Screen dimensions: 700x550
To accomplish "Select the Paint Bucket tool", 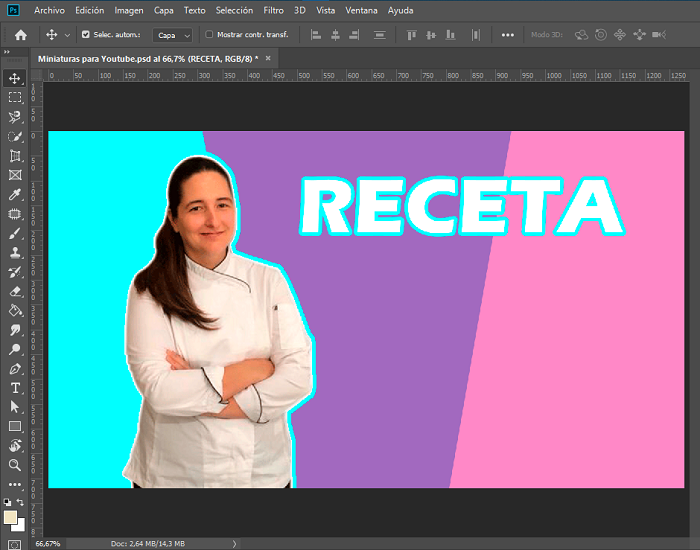I will pyautogui.click(x=15, y=311).
